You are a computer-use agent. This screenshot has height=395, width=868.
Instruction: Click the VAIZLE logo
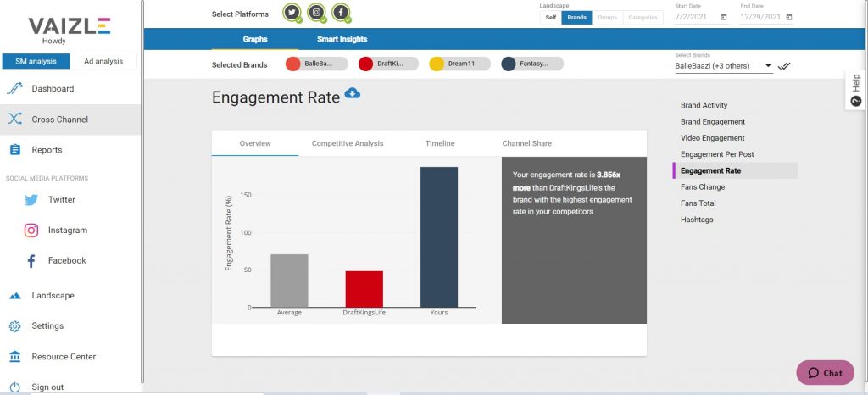click(x=70, y=25)
